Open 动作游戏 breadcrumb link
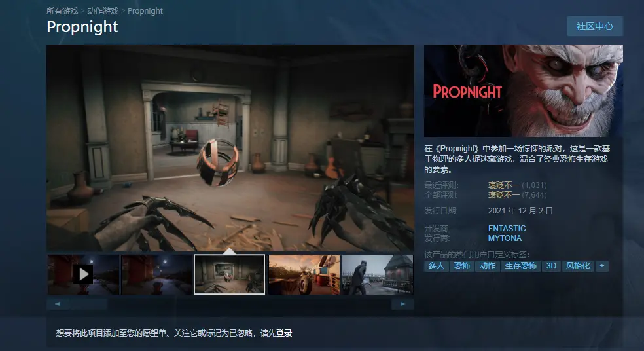644x351 pixels. coord(103,11)
